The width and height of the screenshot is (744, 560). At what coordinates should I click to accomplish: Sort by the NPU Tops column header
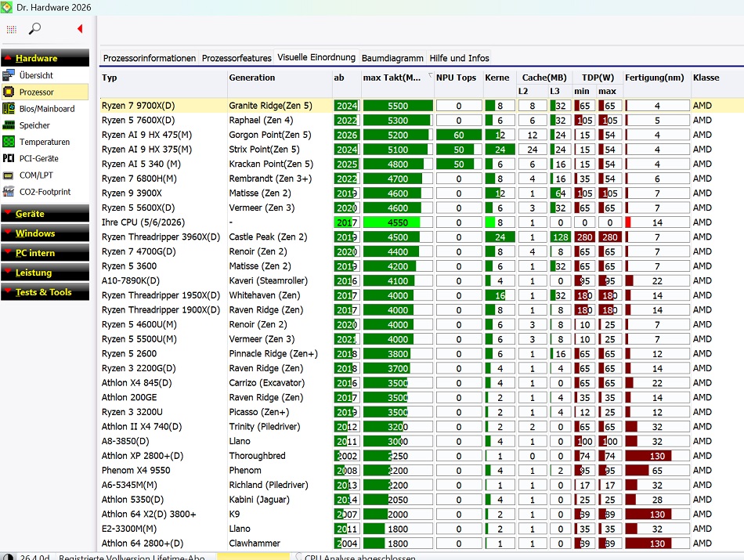(x=457, y=78)
